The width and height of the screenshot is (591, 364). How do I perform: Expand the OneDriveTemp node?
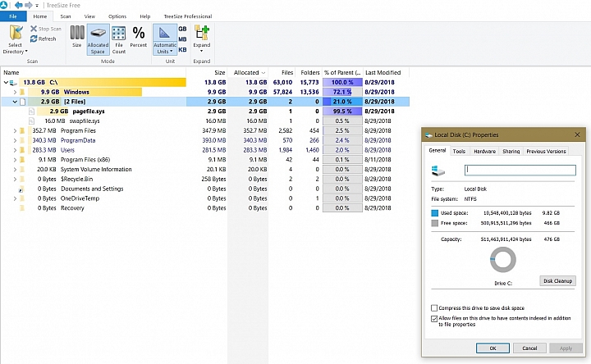click(x=15, y=198)
